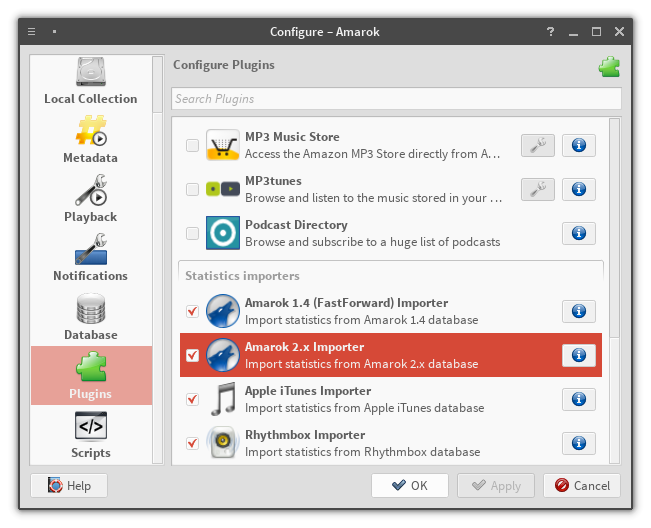Click the title bar pin dot button
The height and width of the screenshot is (528, 651).
54,32
